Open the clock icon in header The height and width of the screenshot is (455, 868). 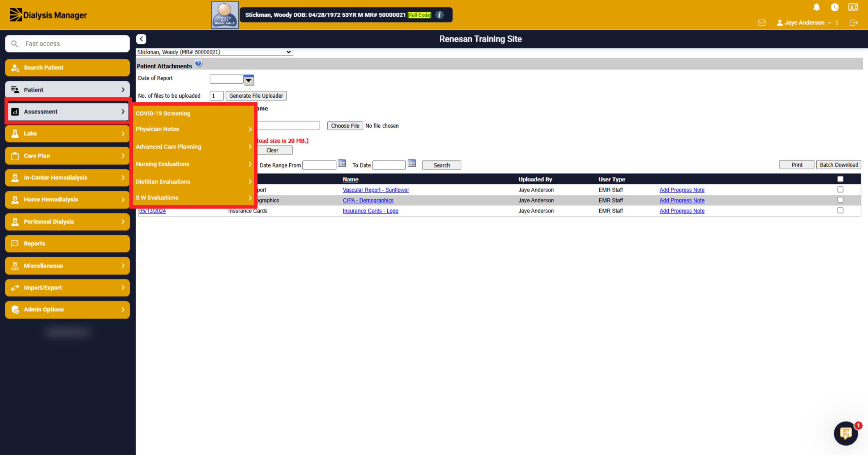835,7
